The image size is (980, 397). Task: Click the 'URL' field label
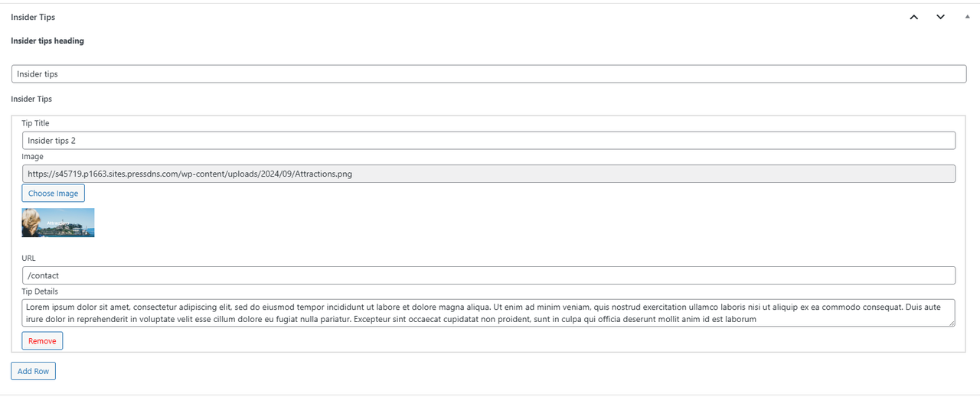click(x=28, y=259)
